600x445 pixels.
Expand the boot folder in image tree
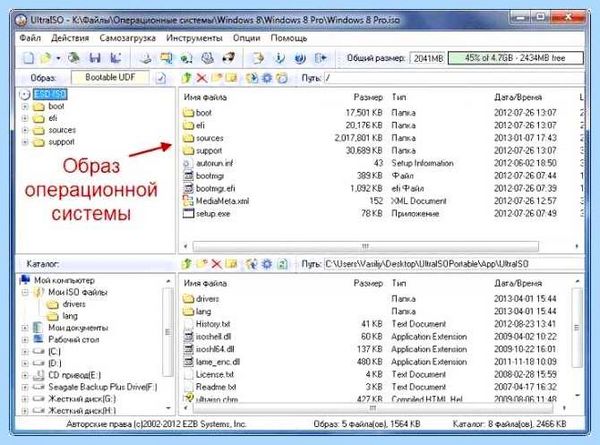pos(25,106)
